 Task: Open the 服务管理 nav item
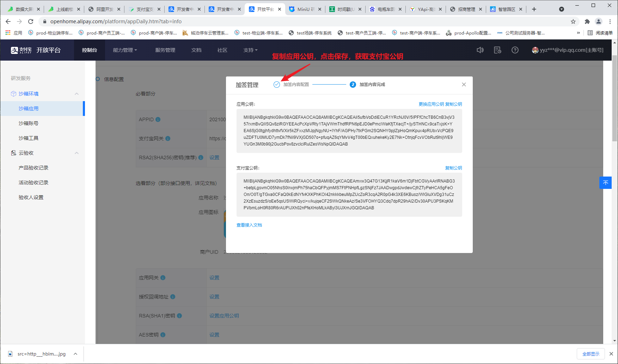(165, 50)
